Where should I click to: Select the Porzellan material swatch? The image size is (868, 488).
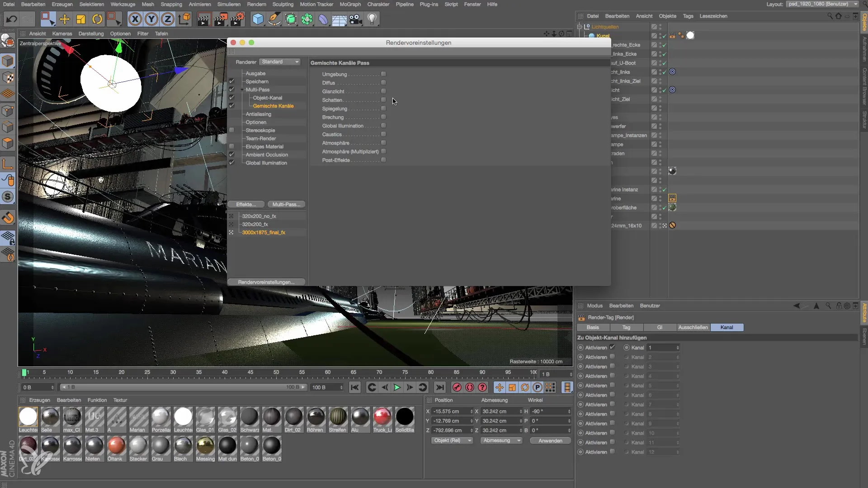[160, 420]
